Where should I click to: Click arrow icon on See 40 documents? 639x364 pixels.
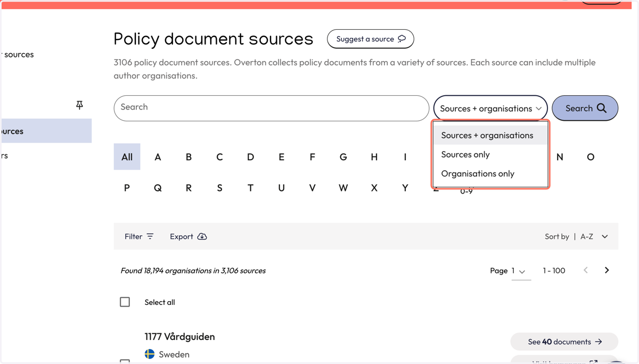599,342
